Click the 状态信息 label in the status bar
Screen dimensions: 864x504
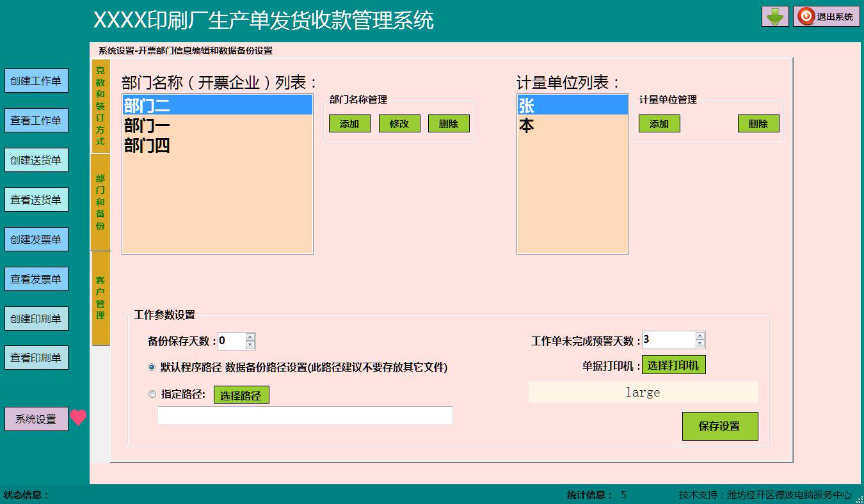coord(26,495)
